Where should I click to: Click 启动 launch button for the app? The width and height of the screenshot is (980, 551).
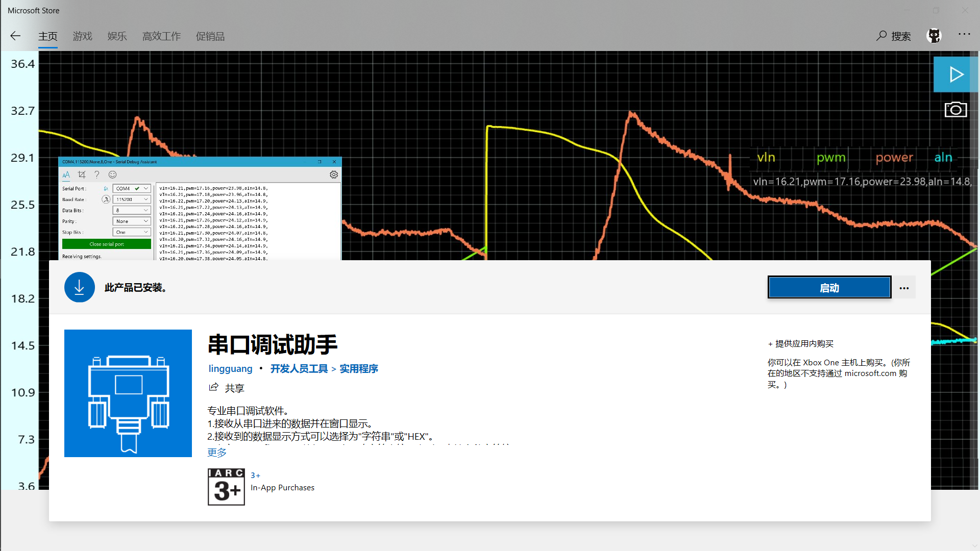tap(829, 287)
